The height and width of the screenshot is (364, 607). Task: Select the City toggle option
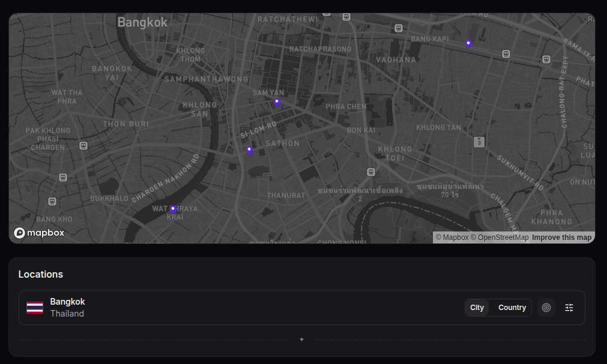point(477,308)
